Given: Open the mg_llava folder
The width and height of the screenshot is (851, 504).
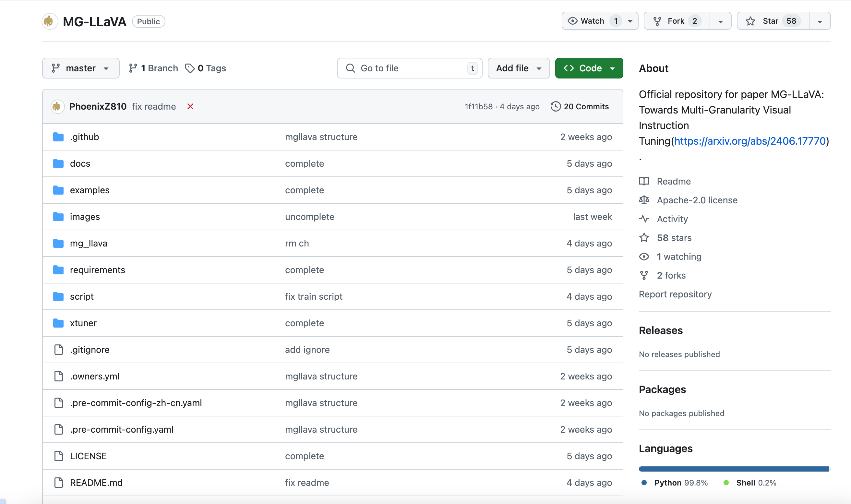Looking at the screenshot, I should tap(88, 243).
